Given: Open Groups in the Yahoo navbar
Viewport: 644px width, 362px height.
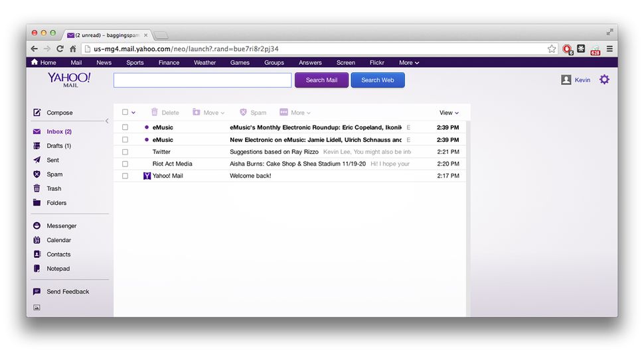Looking at the screenshot, I should 274,63.
